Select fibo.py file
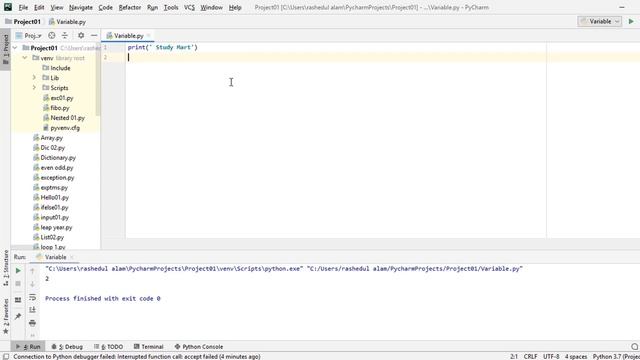Screen dimensions: 640x360 (x=56, y=108)
